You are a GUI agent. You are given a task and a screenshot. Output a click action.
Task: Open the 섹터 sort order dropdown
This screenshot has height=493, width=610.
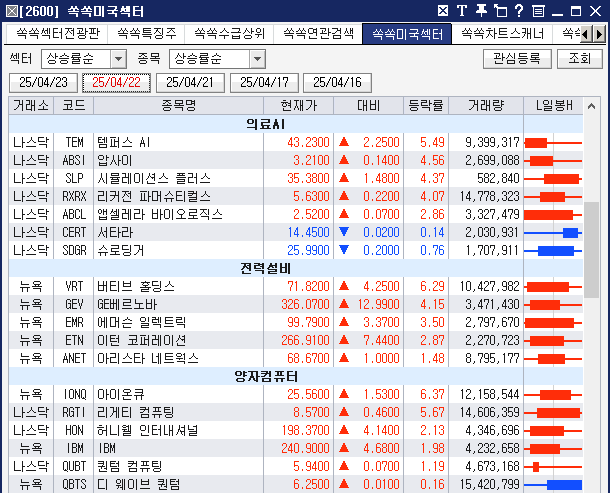118,59
